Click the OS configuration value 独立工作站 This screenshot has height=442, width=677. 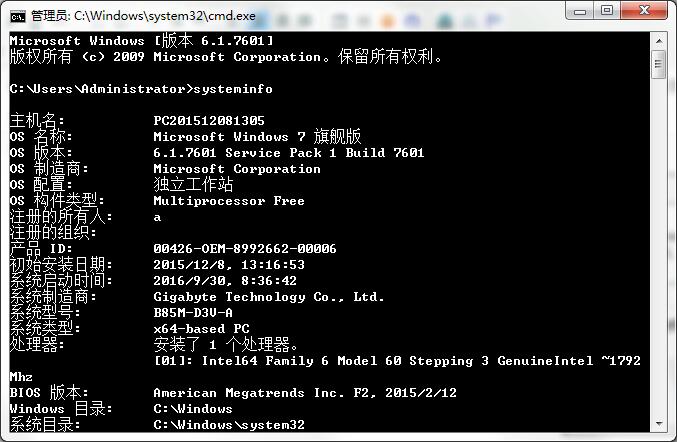pos(193,184)
